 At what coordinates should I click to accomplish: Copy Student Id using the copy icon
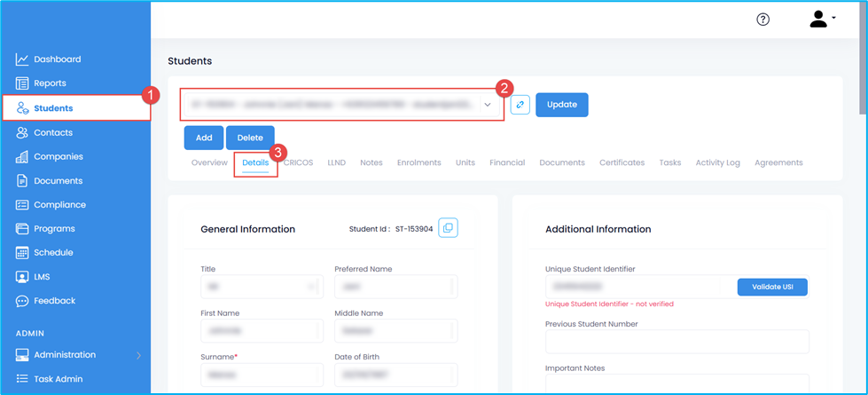point(448,228)
